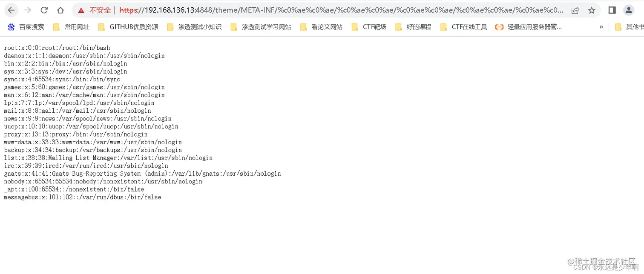Image resolution: width=644 pixels, height=274 pixels.
Task: Share this page via share icon
Action: (575, 10)
